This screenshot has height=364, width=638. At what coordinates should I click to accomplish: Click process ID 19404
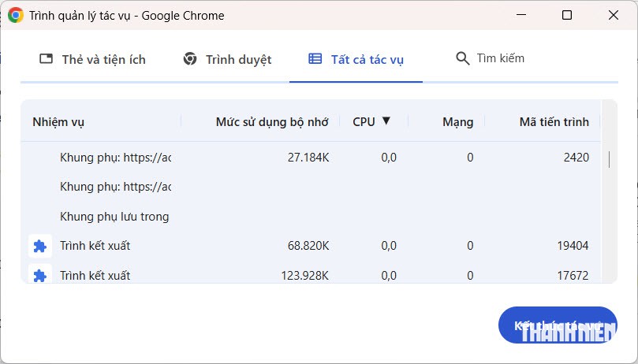pos(573,246)
